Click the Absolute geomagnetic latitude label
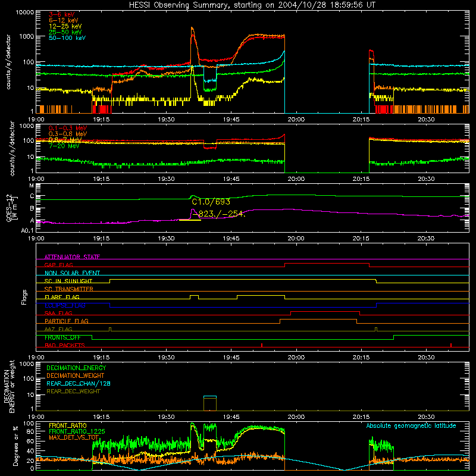The height and width of the screenshot is (476, 476). (x=411, y=425)
